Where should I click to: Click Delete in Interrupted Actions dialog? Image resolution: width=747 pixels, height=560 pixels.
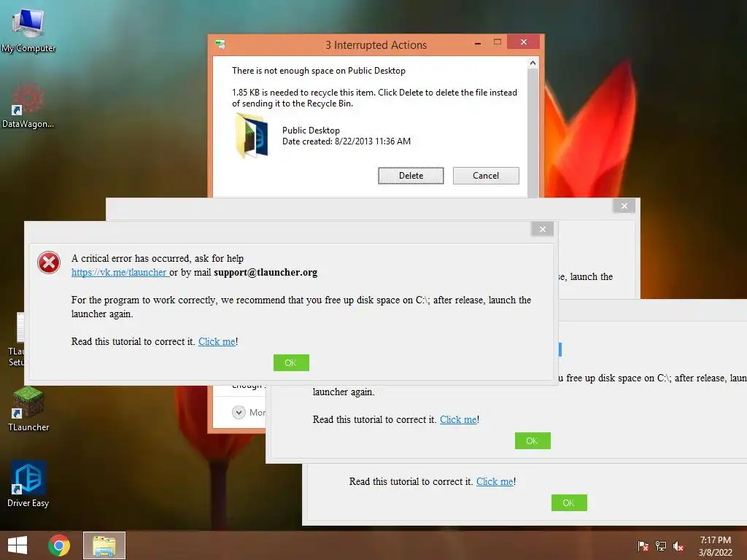click(x=411, y=176)
